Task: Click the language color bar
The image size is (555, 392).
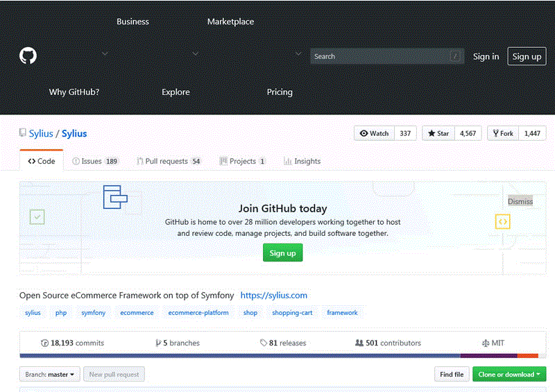Action: pyautogui.click(x=277, y=356)
